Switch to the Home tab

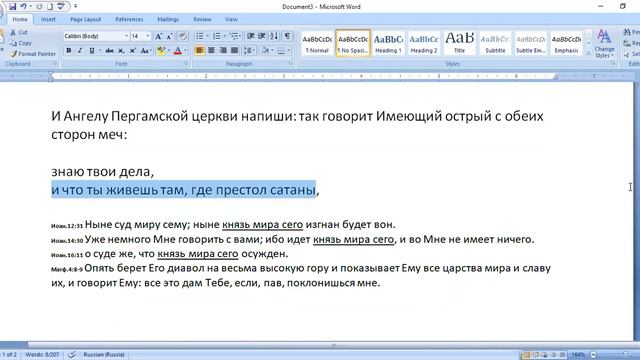pos(20,19)
